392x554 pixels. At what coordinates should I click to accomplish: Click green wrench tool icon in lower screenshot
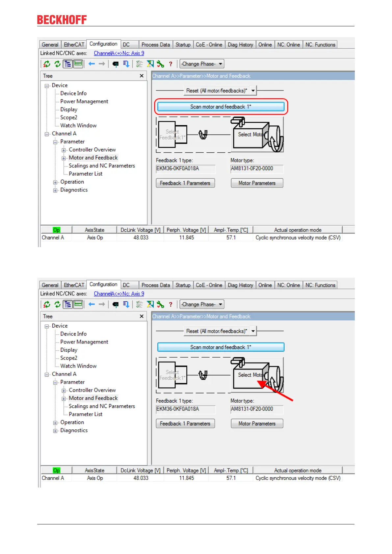pyautogui.click(x=160, y=304)
